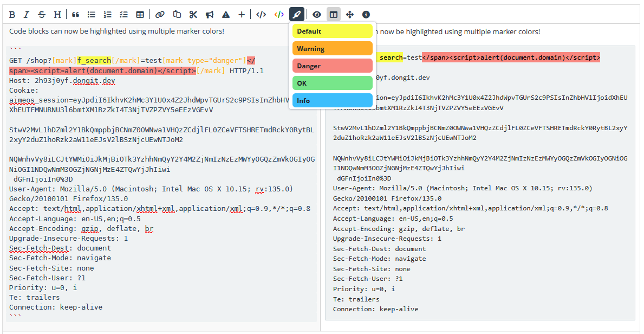Viewport: 644px width, 334px height.
Task: Click Upgrade-Insecure-Requests line in editor
Action: click(x=69, y=239)
